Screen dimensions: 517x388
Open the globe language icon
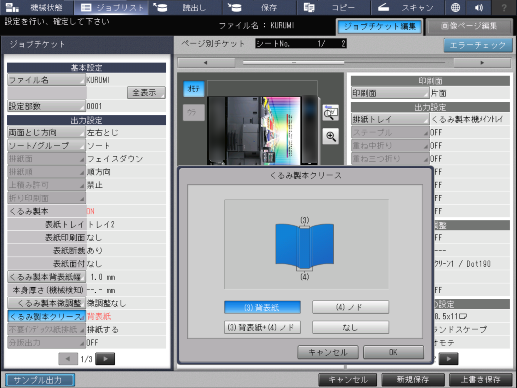455,7
